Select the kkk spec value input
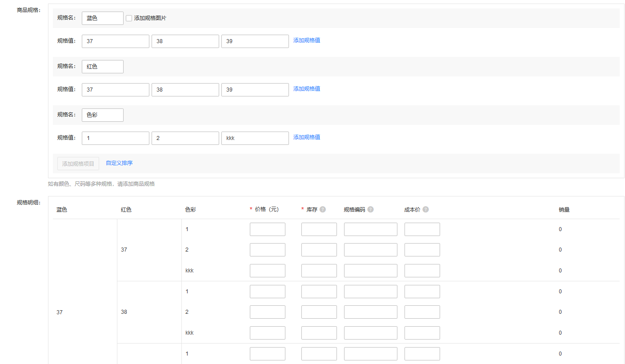The height and width of the screenshot is (364, 625). [255, 138]
